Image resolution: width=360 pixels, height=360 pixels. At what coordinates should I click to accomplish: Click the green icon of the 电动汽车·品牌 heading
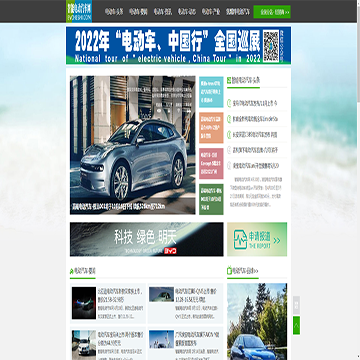point(229,271)
